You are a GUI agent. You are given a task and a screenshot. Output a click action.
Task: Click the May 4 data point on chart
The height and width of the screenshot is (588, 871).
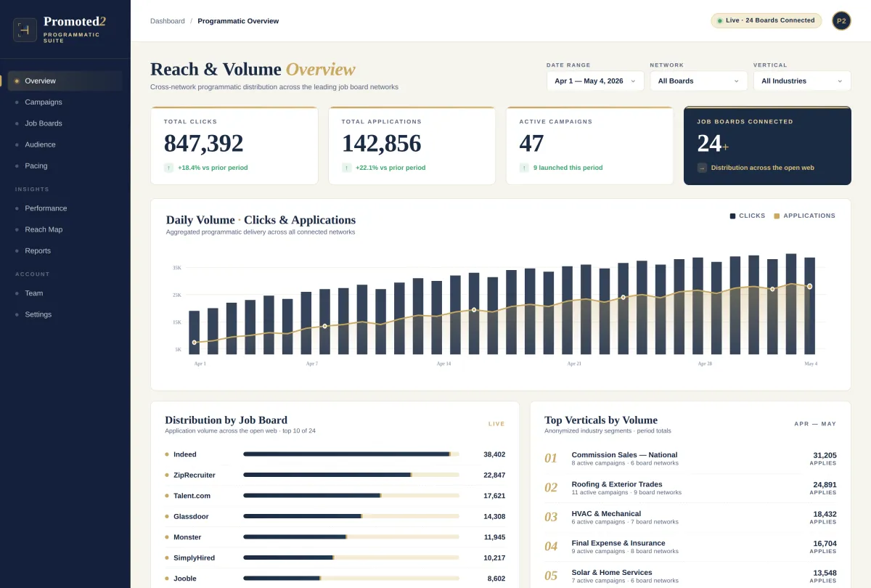pos(810,286)
